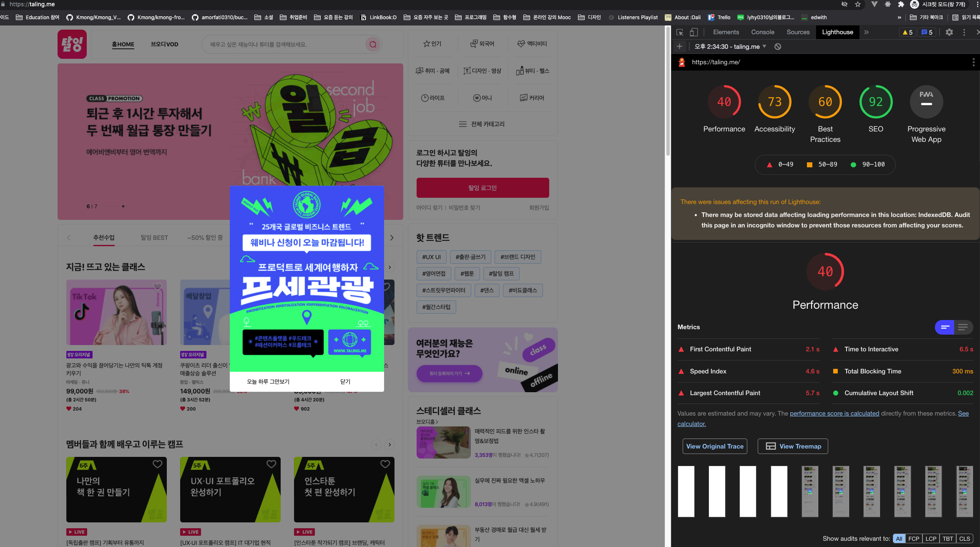Switch metrics to expanded view toggle

pyautogui.click(x=963, y=327)
